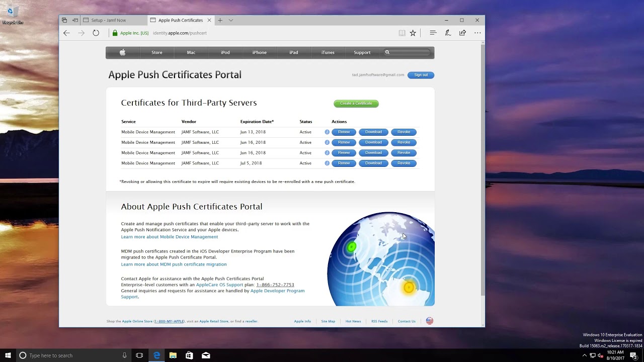The image size is (644, 362).
Task: Close the Apple Push Certificates tab
Action: (209, 20)
